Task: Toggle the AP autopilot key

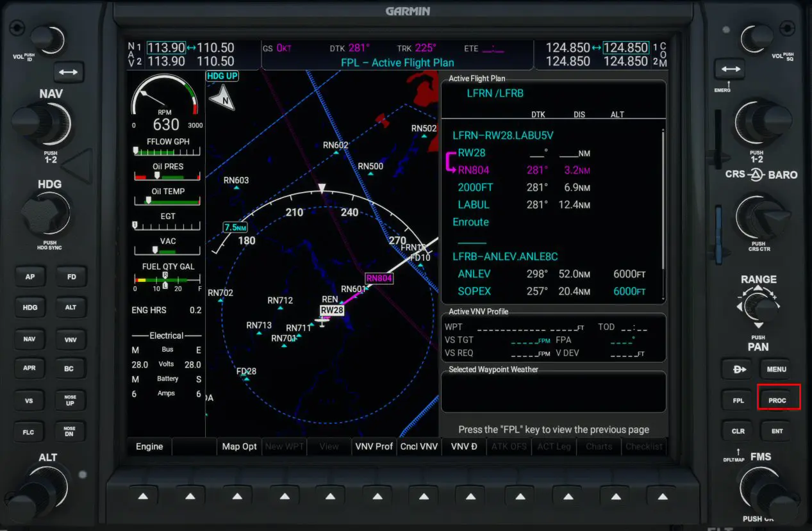Action: pos(30,277)
